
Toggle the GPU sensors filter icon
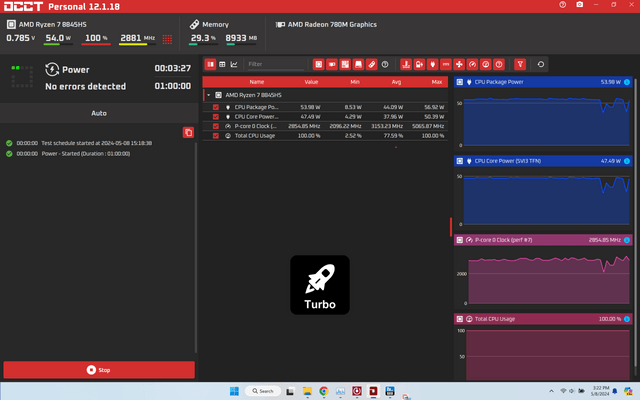(x=332, y=64)
